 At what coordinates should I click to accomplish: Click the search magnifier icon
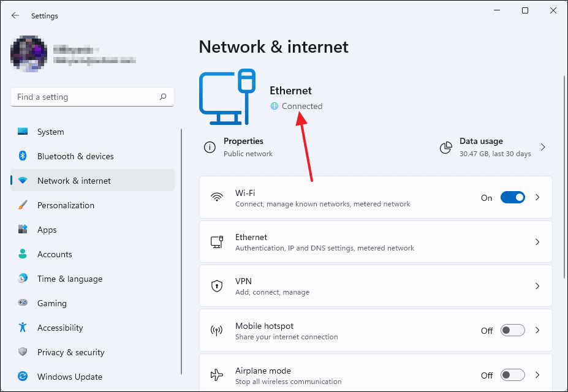[163, 97]
